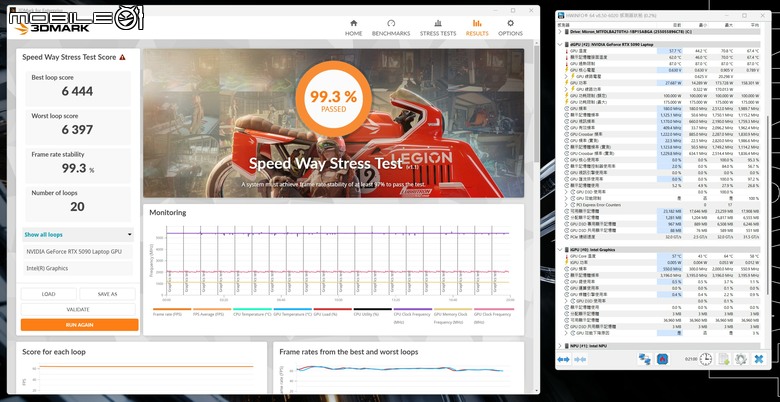780x402 pixels.
Task: Open HWiNFO sensor settings gear icon
Action: click(x=741, y=359)
